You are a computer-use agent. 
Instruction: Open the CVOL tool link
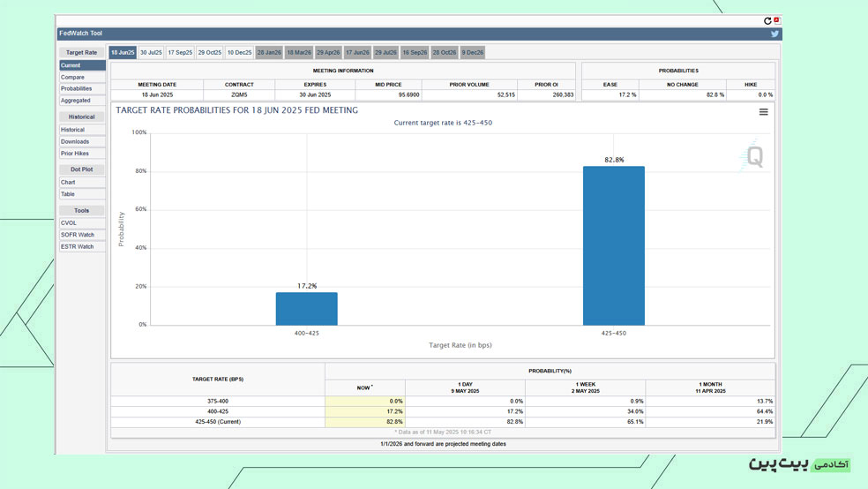coord(82,223)
